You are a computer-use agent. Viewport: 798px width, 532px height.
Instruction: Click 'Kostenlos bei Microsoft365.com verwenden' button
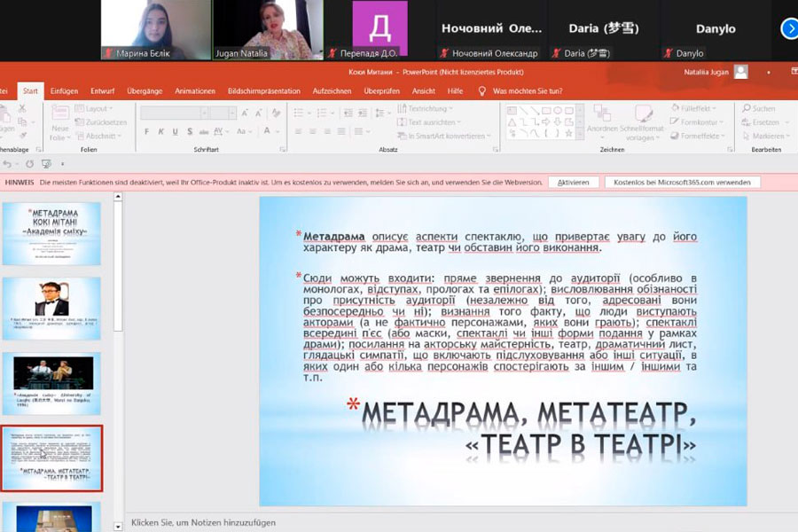tap(682, 182)
